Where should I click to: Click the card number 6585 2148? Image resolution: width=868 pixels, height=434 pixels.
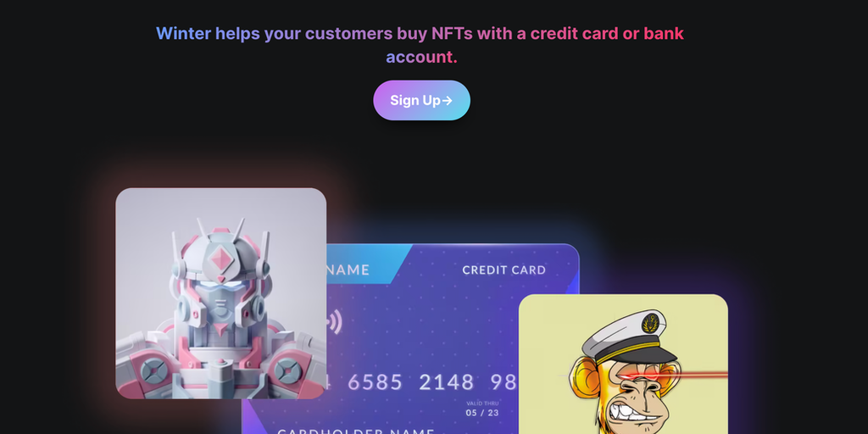coord(411,382)
